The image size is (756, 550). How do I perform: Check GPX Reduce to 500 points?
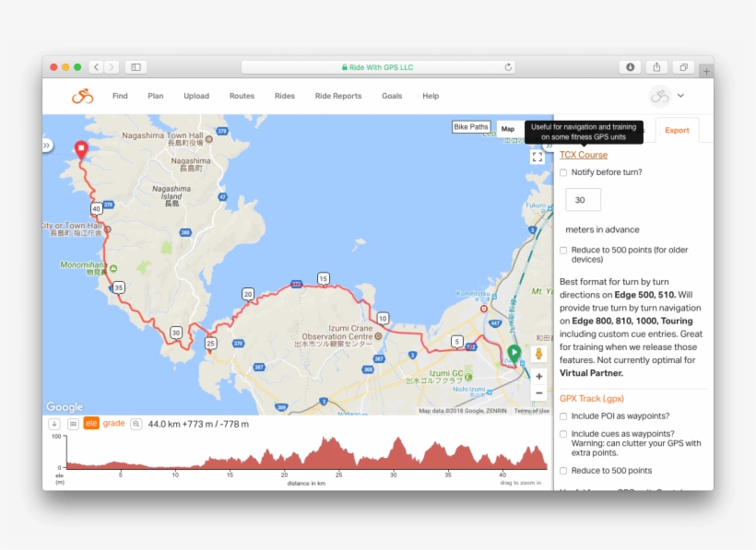point(563,471)
